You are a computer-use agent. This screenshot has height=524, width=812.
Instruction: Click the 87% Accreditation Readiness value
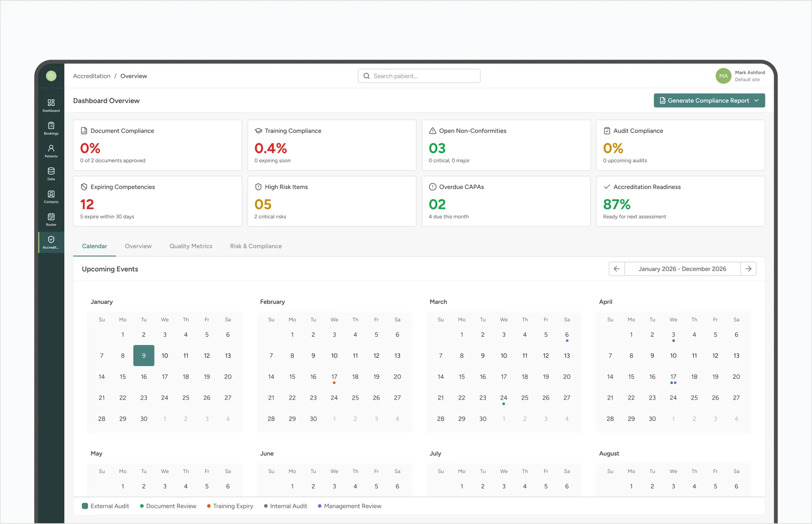pos(617,204)
